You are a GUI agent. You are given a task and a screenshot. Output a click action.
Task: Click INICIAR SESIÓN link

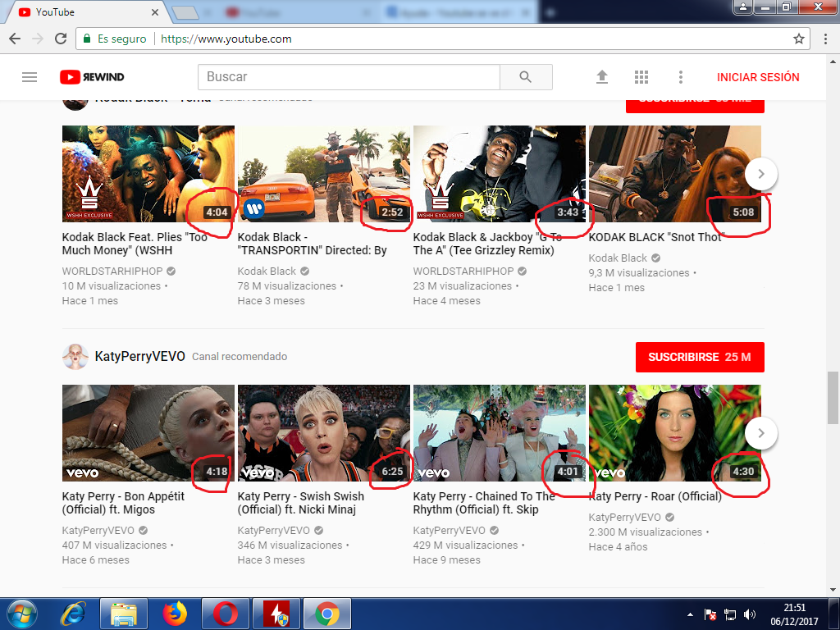[x=758, y=77]
